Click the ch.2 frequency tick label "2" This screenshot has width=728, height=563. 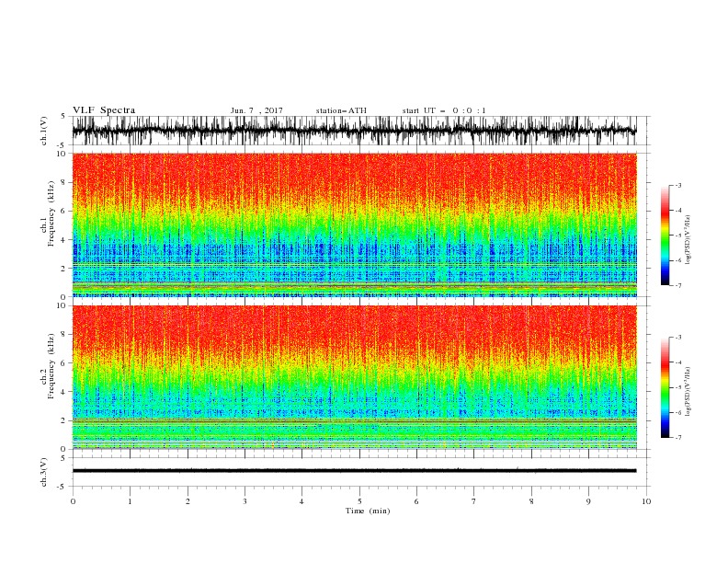click(x=63, y=420)
